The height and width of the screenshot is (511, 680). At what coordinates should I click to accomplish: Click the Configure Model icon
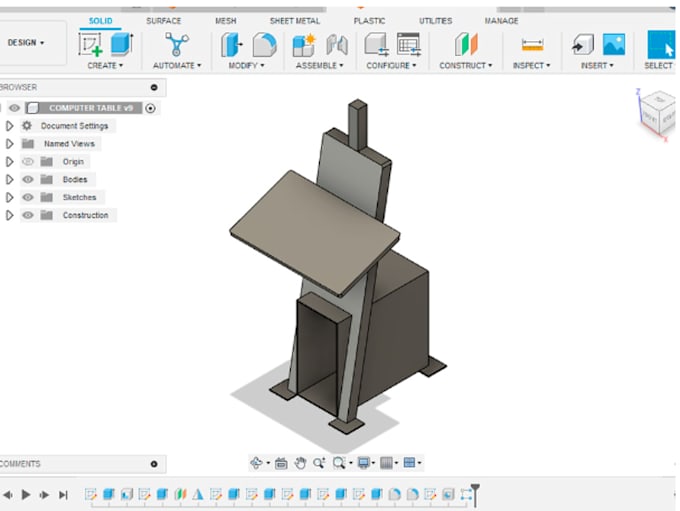click(x=376, y=44)
